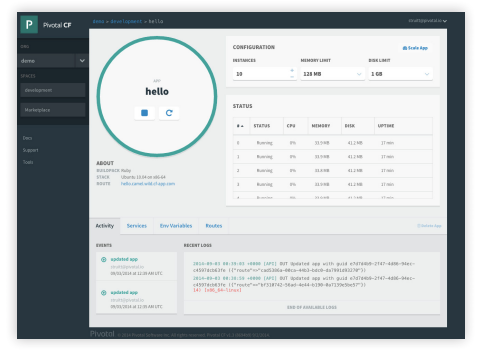Select instance row 1 in the status table
The image size is (497, 361).
[333, 157]
